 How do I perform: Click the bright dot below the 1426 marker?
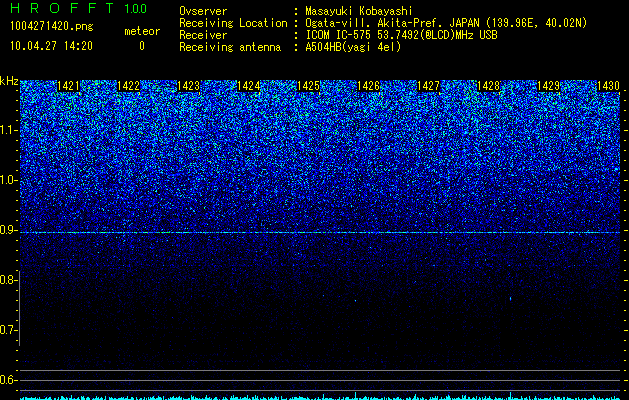coord(355,300)
